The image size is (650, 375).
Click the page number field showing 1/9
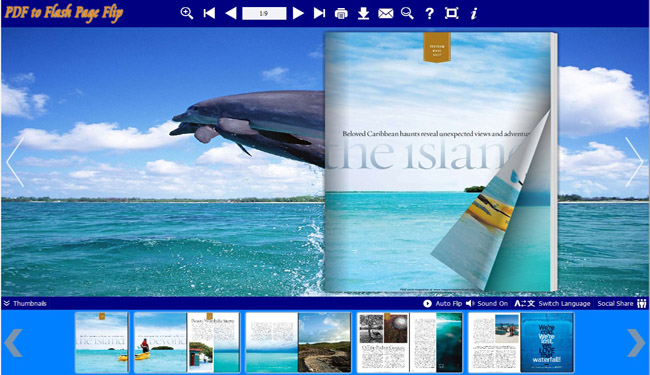[x=264, y=13]
